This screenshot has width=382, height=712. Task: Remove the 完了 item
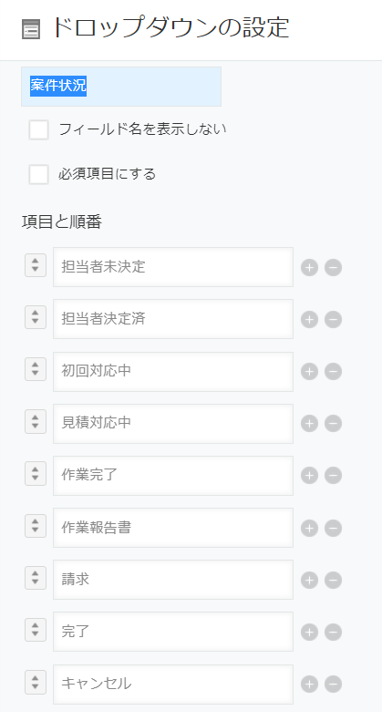point(333,632)
